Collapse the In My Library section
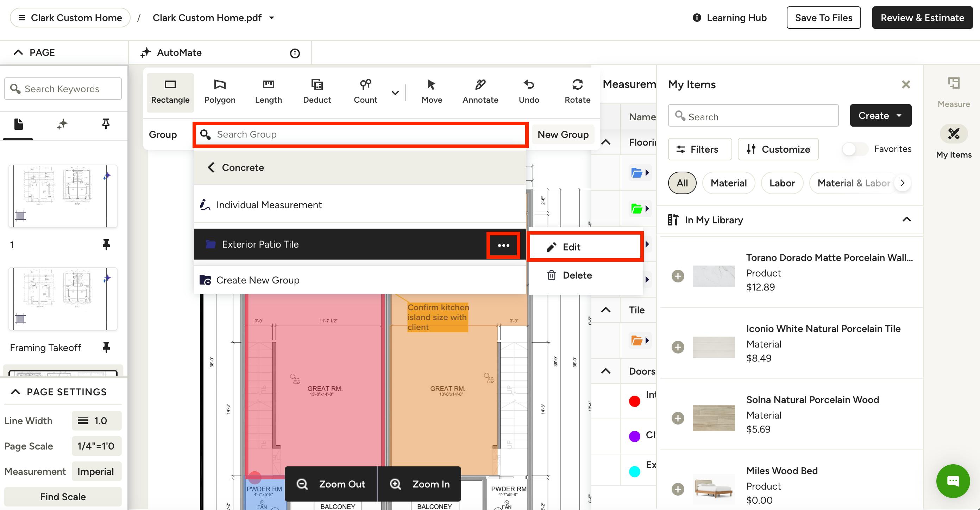This screenshot has height=510, width=980. pyautogui.click(x=906, y=219)
